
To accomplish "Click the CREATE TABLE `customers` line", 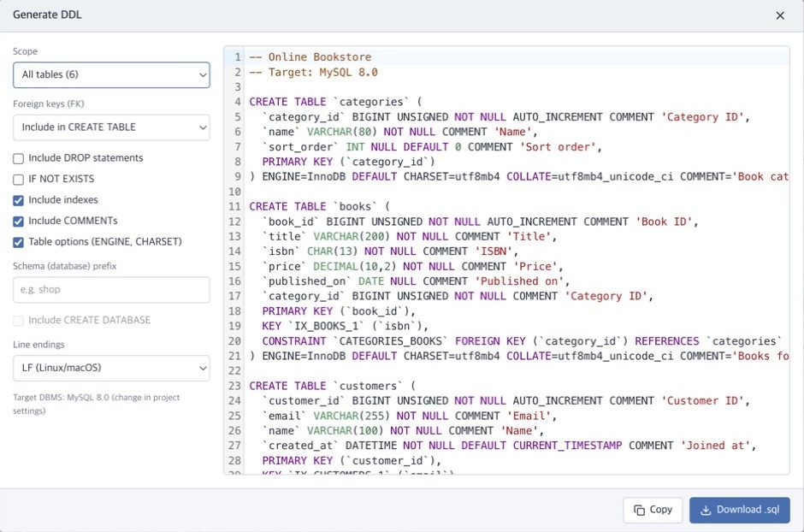I will (x=333, y=386).
